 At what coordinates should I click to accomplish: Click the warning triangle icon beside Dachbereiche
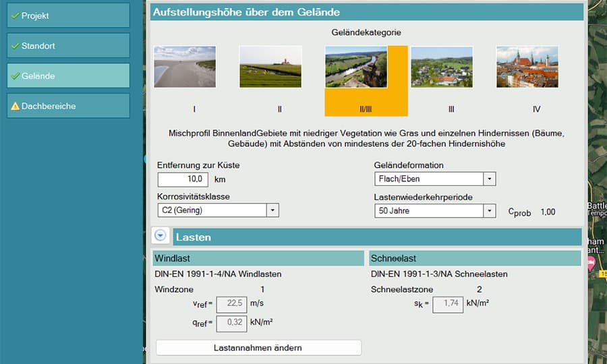pyautogui.click(x=15, y=106)
